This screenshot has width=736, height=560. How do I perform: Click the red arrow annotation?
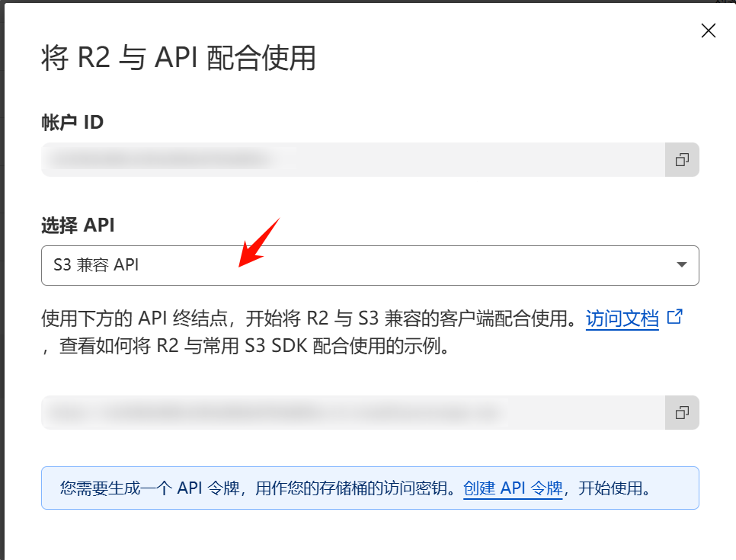259,244
